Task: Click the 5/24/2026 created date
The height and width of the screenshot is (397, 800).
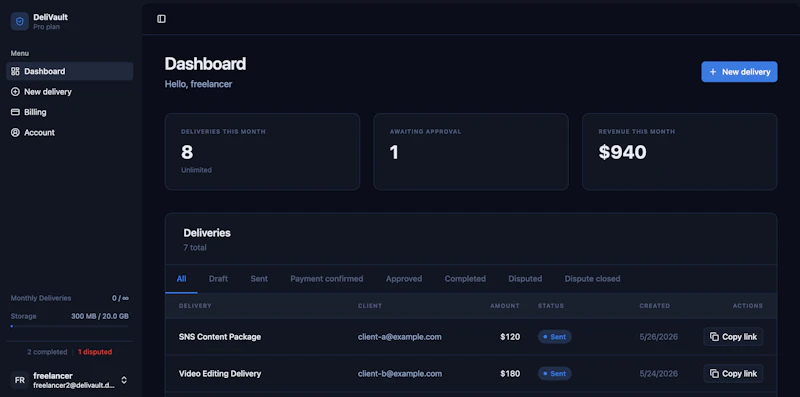Action: 659,374
